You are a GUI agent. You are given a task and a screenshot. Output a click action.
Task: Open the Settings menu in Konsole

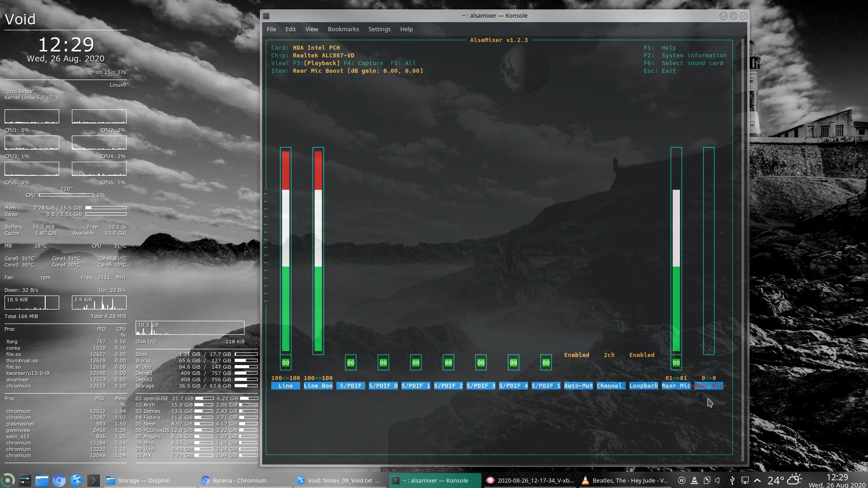pyautogui.click(x=379, y=29)
